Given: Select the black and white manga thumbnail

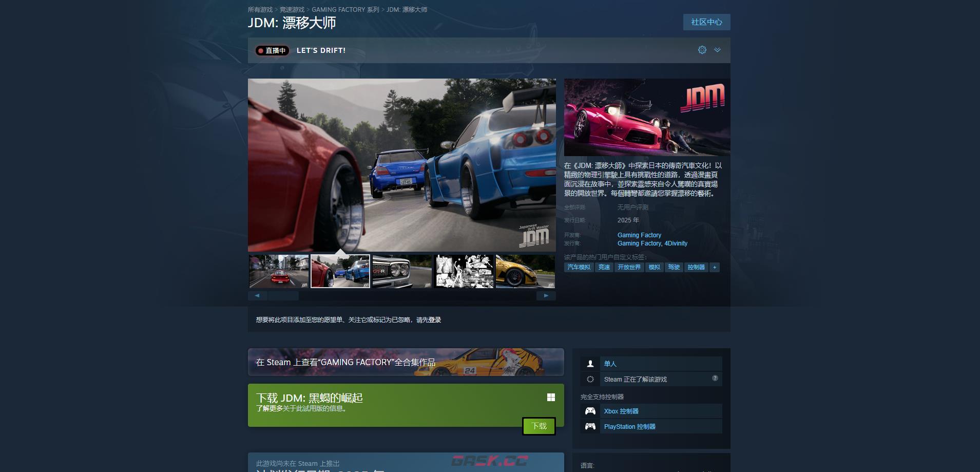Looking at the screenshot, I should [x=464, y=271].
